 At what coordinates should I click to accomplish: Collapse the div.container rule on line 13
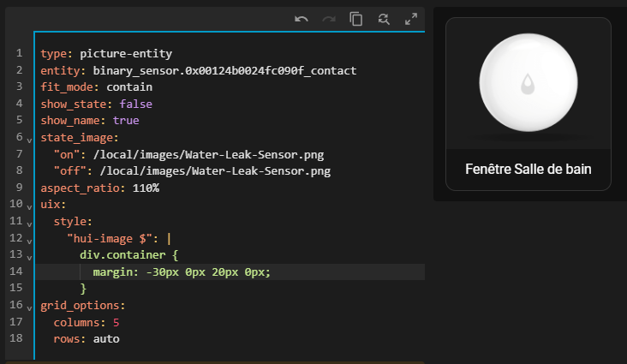(x=29, y=256)
